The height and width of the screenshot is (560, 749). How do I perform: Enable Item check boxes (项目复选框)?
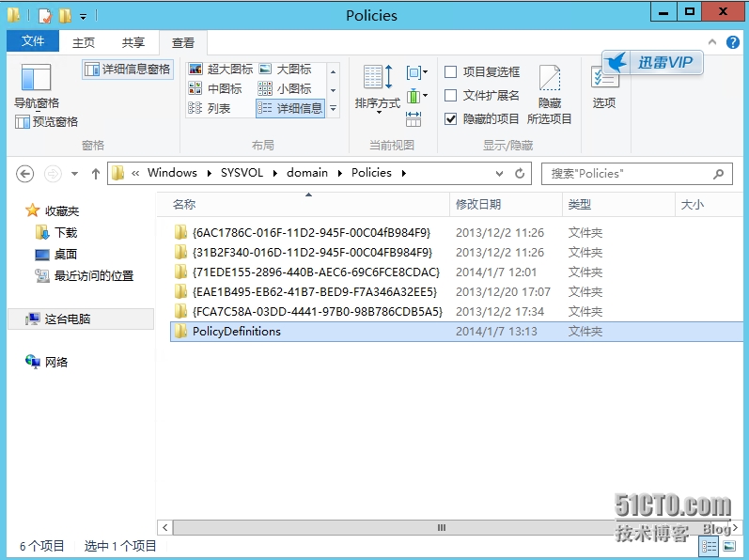point(482,72)
